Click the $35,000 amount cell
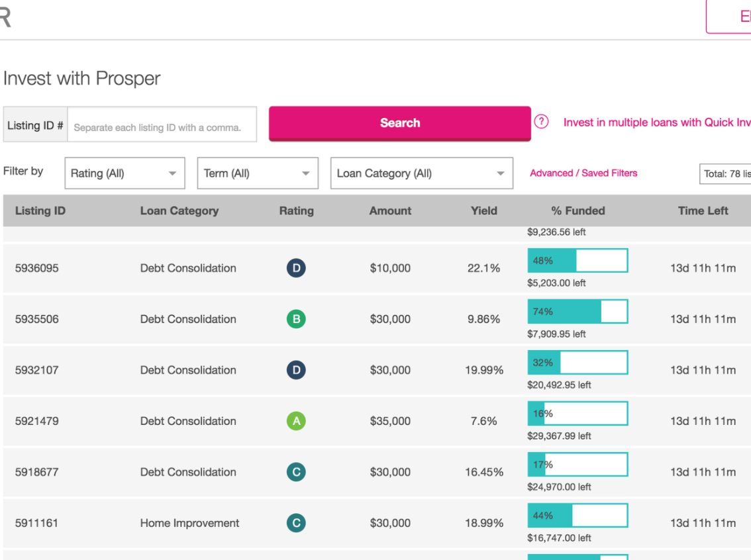 [x=390, y=421]
